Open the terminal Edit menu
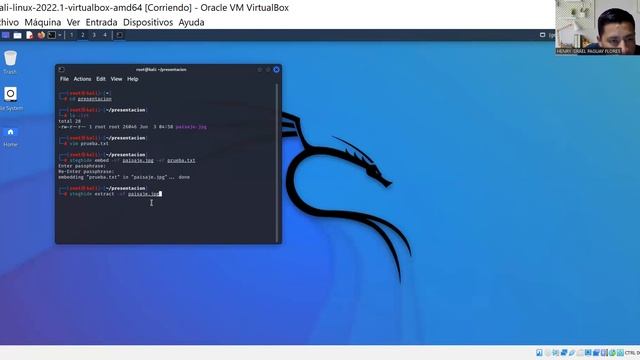The image size is (640, 360). coord(101,79)
